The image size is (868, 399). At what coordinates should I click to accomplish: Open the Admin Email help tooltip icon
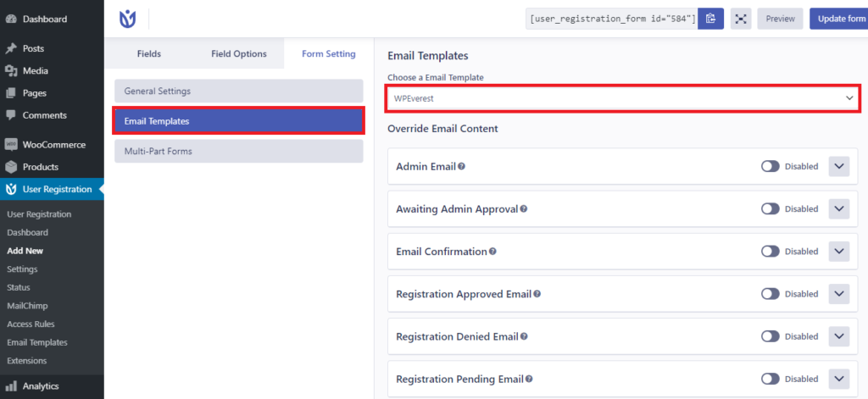point(462,166)
